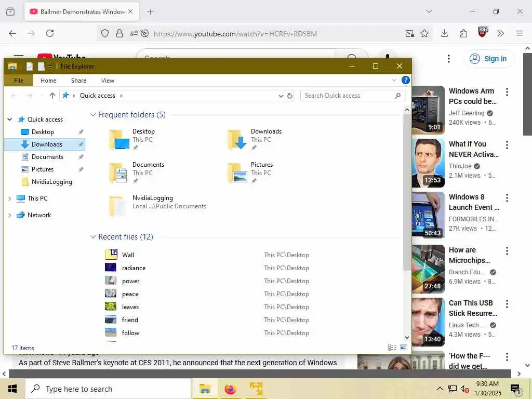Go back in Firefox browser history
This screenshot has height=399, width=532.
tap(12, 33)
